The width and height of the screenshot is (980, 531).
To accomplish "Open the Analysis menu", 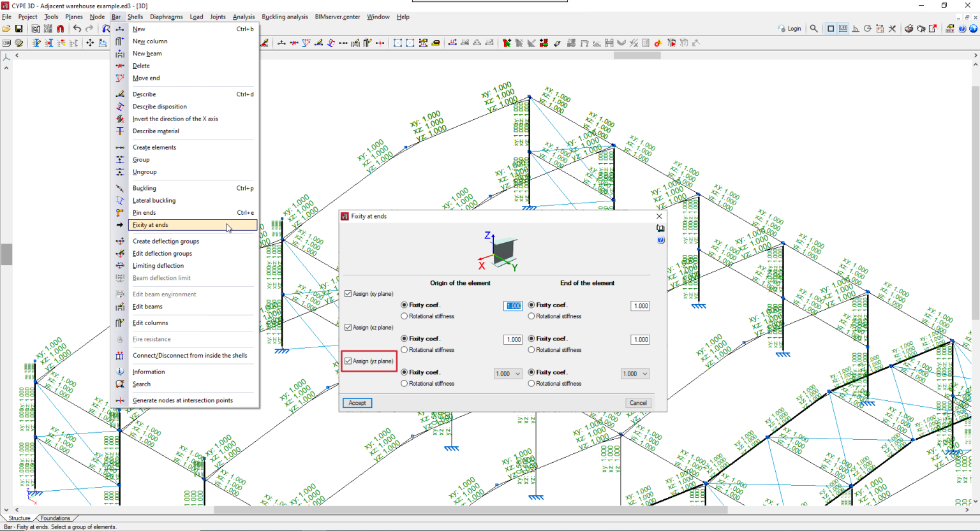I will [x=243, y=17].
